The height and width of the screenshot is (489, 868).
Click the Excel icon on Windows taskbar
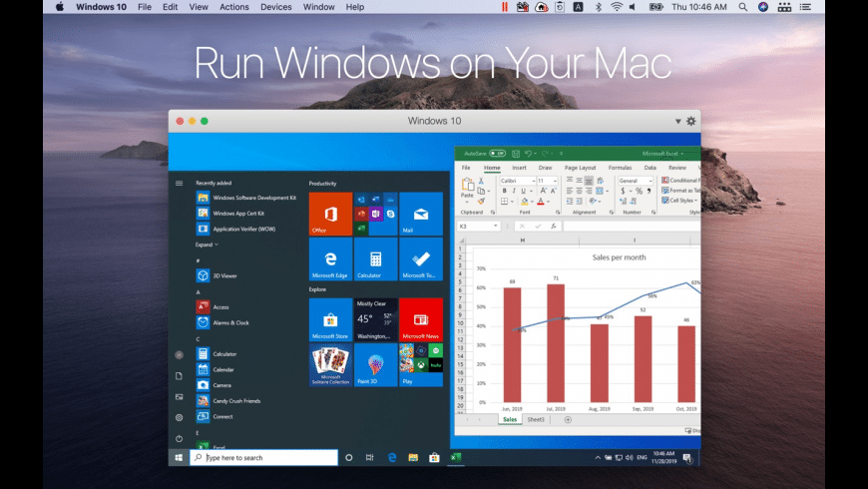(x=456, y=457)
